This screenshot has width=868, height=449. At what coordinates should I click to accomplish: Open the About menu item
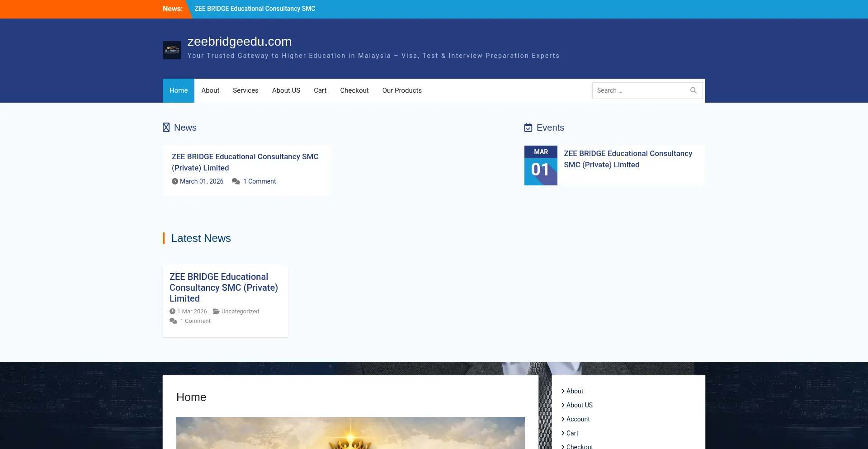point(210,90)
